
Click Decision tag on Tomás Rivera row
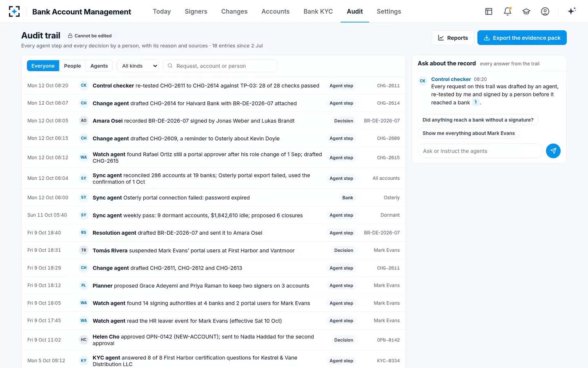pos(343,250)
